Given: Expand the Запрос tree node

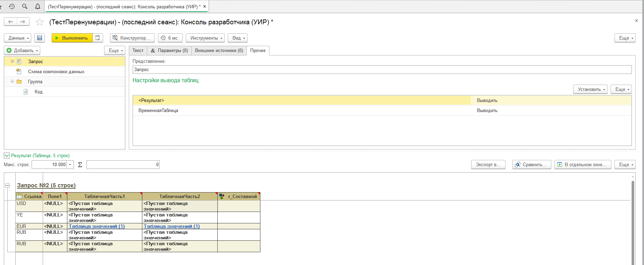Looking at the screenshot, I should 12,61.
